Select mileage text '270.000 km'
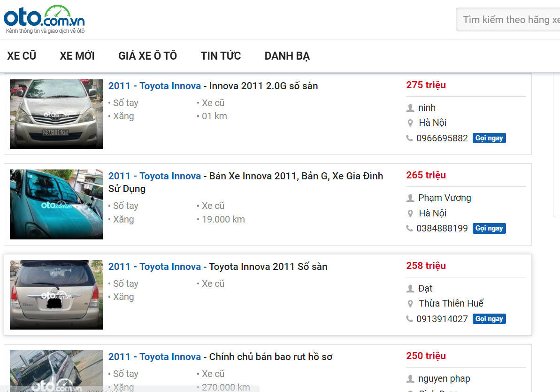 tap(226, 387)
